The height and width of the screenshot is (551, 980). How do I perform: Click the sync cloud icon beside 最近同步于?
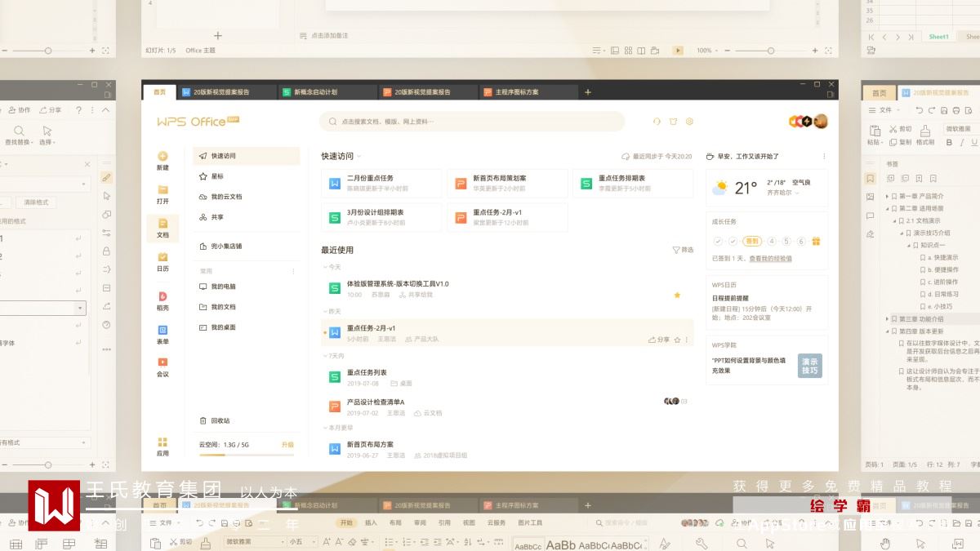tap(626, 156)
